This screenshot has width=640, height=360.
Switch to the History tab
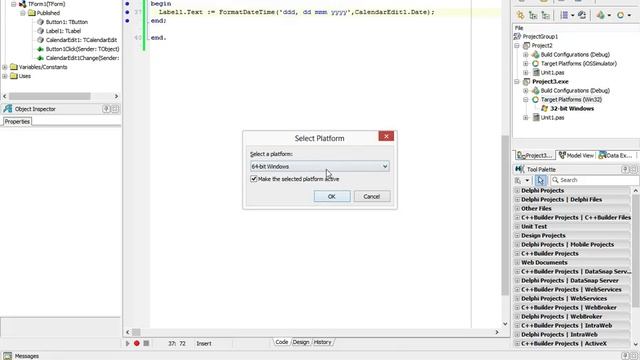click(322, 342)
